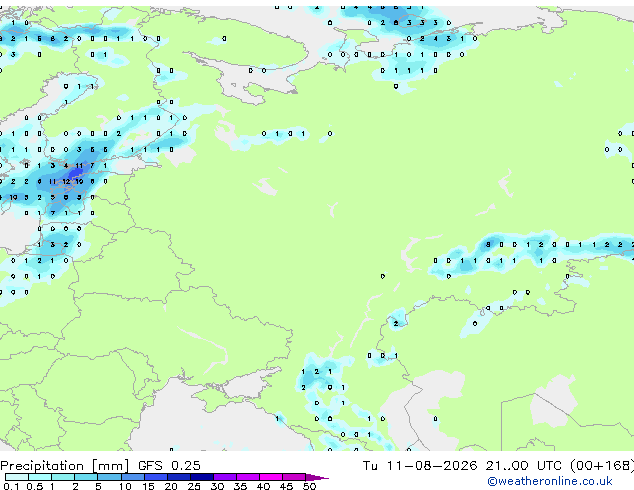Click the '15' legend scale label
This screenshot has width=634, height=490.
point(148,486)
